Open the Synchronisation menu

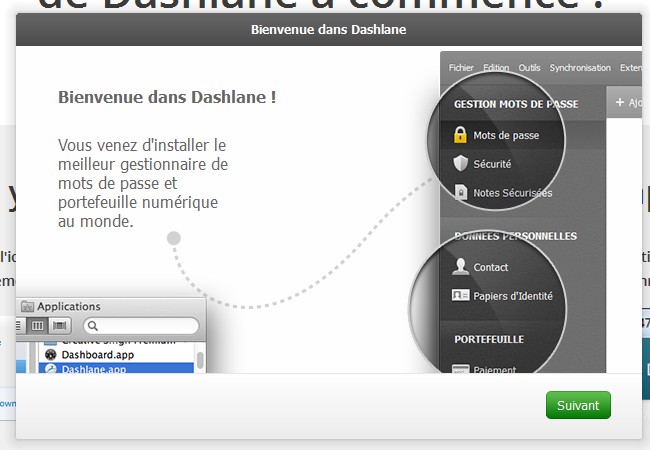(x=580, y=68)
